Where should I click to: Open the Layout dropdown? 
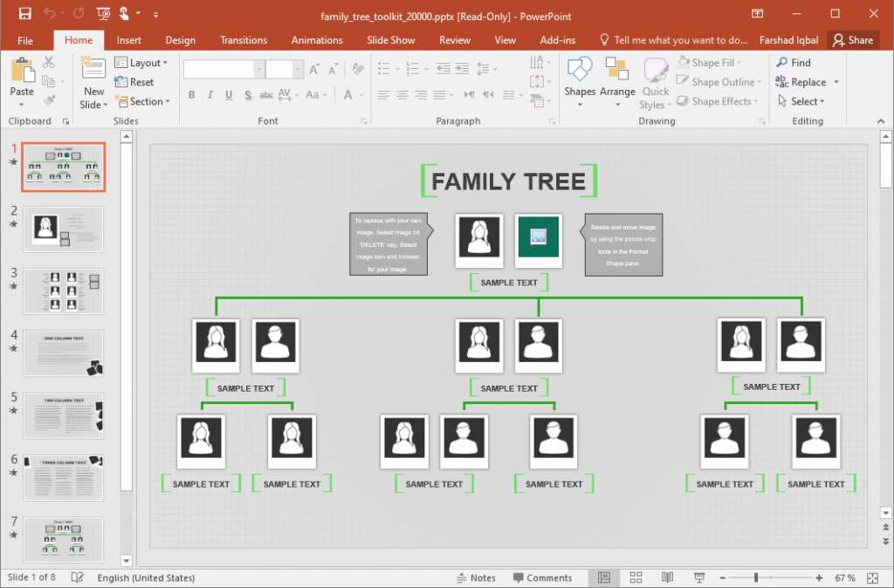(142, 62)
